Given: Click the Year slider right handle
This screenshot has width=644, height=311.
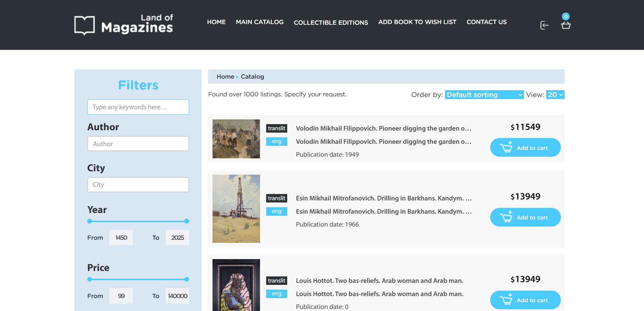Looking at the screenshot, I should pos(187,221).
